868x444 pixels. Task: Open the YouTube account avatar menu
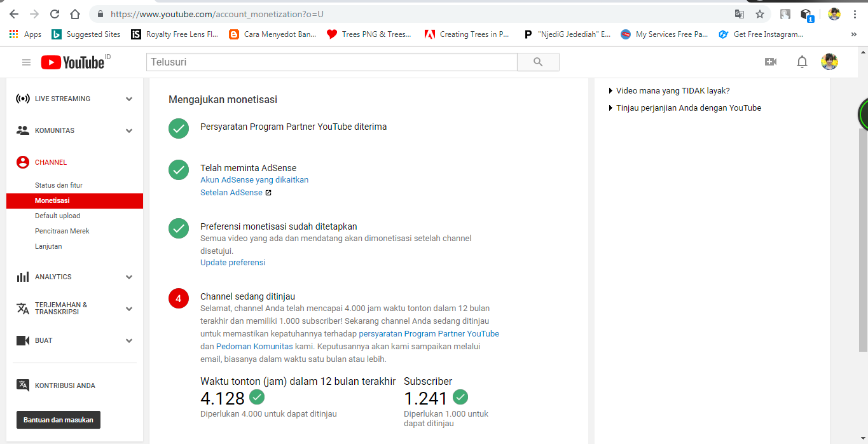click(x=829, y=62)
